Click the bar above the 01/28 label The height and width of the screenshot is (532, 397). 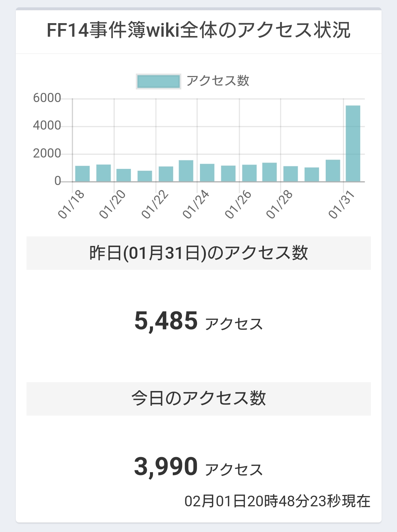pyautogui.click(x=290, y=174)
